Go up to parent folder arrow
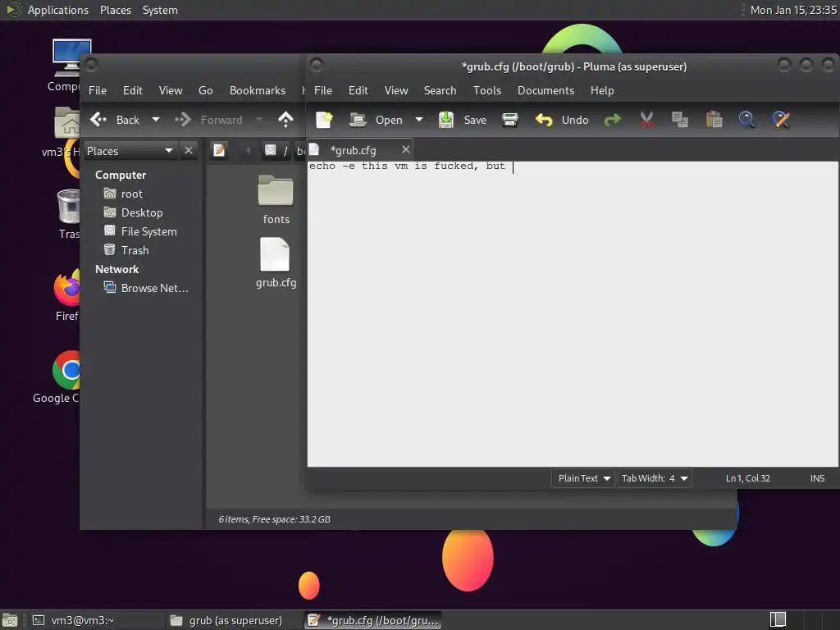The image size is (840, 630). pos(285,120)
